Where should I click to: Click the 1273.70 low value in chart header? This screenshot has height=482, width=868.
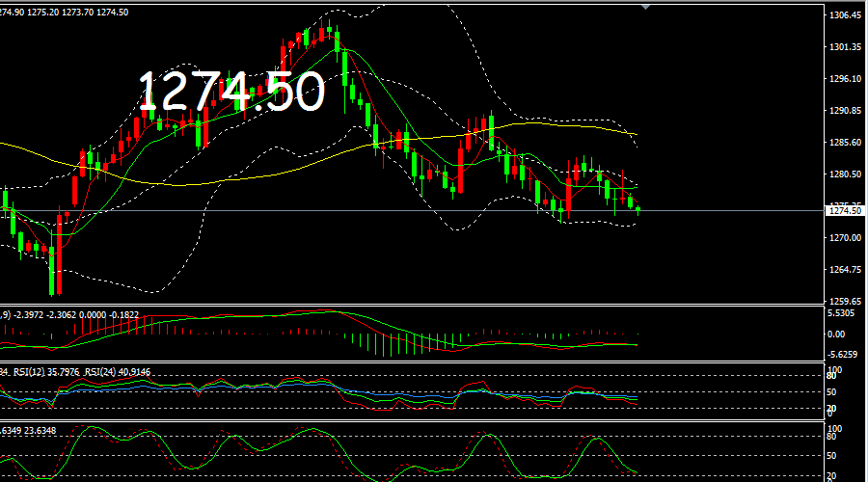(x=77, y=13)
